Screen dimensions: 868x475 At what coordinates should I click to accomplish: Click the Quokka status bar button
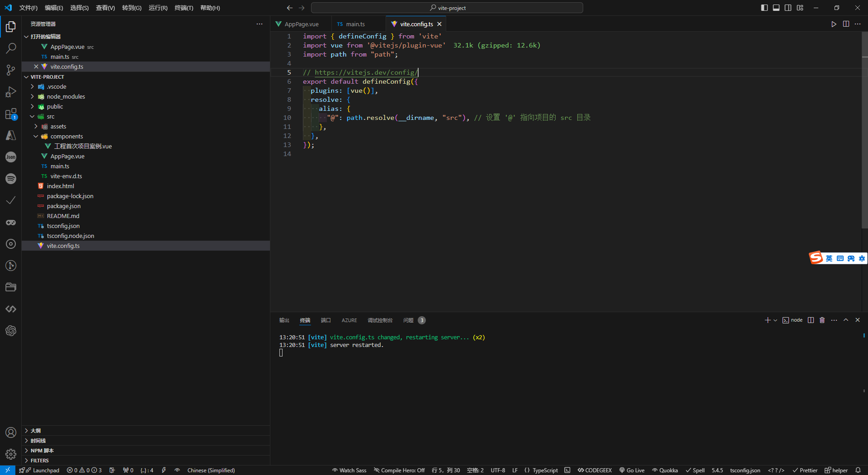coord(665,470)
